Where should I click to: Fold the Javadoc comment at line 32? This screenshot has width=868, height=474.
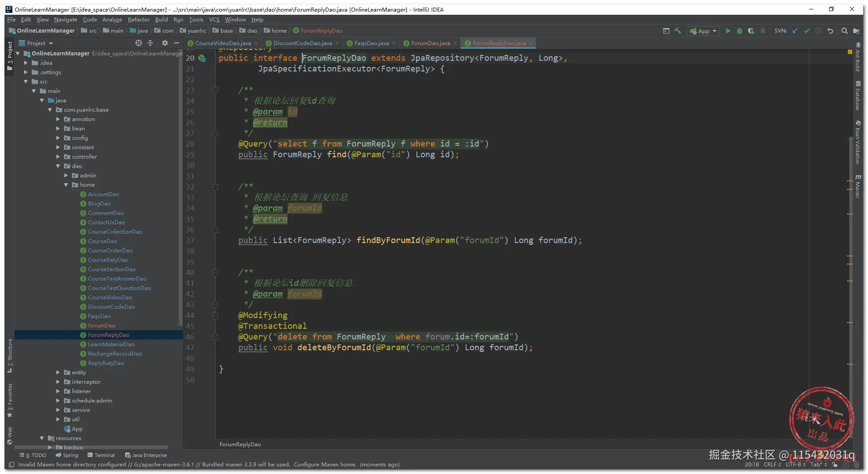pos(215,187)
